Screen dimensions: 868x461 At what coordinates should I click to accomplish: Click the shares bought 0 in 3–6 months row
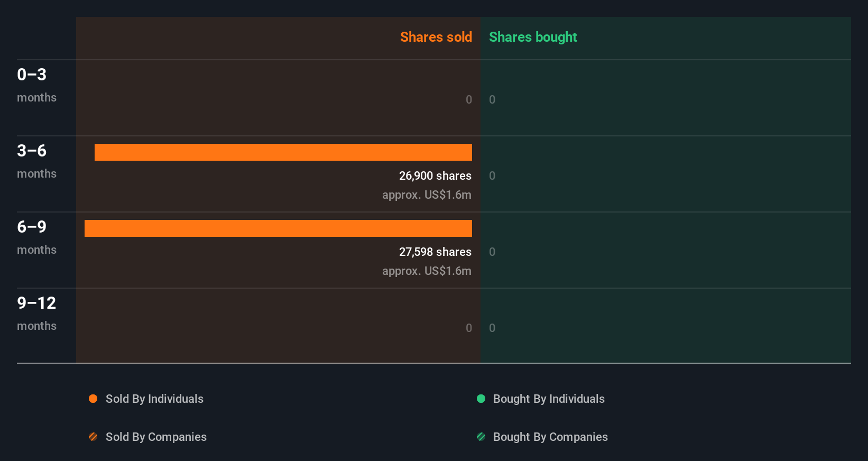click(x=492, y=176)
